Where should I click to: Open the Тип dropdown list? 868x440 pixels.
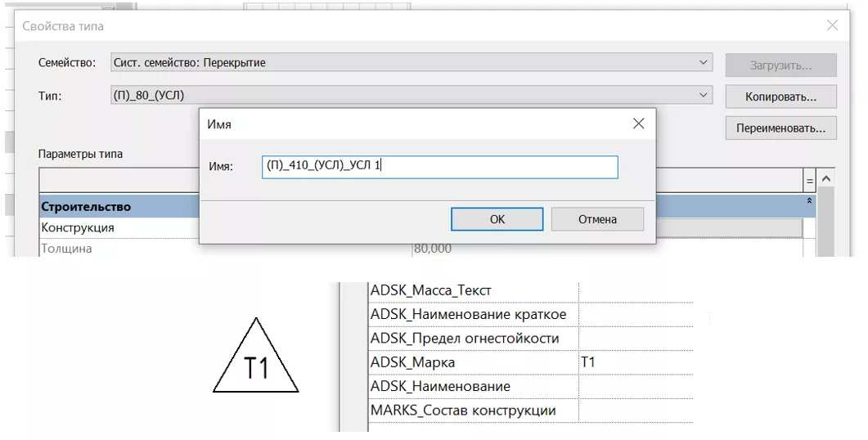coord(704,96)
